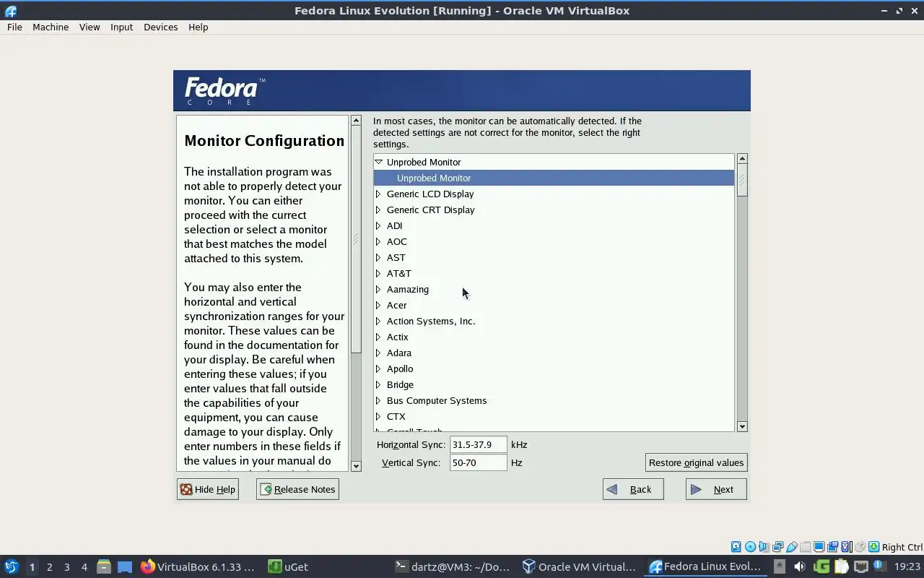
Task: Toggle the mouse integration status icon
Action: [860, 547]
